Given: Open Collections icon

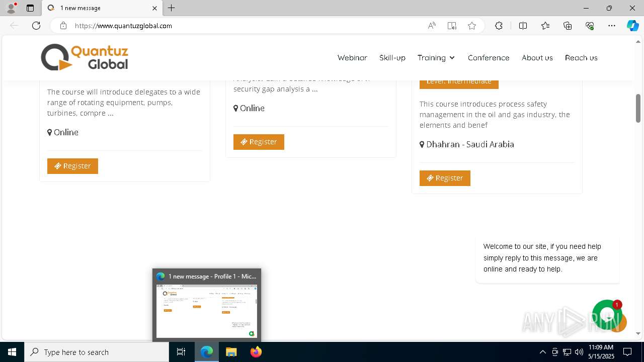Looking at the screenshot, I should coord(568,26).
